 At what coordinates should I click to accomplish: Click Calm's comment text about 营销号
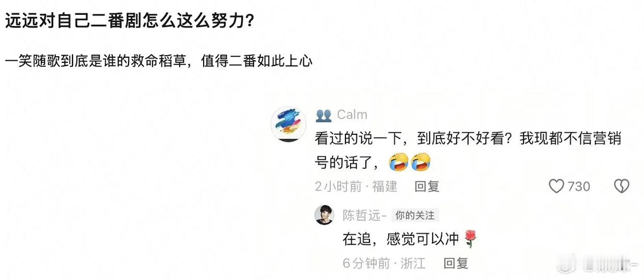click(468, 150)
